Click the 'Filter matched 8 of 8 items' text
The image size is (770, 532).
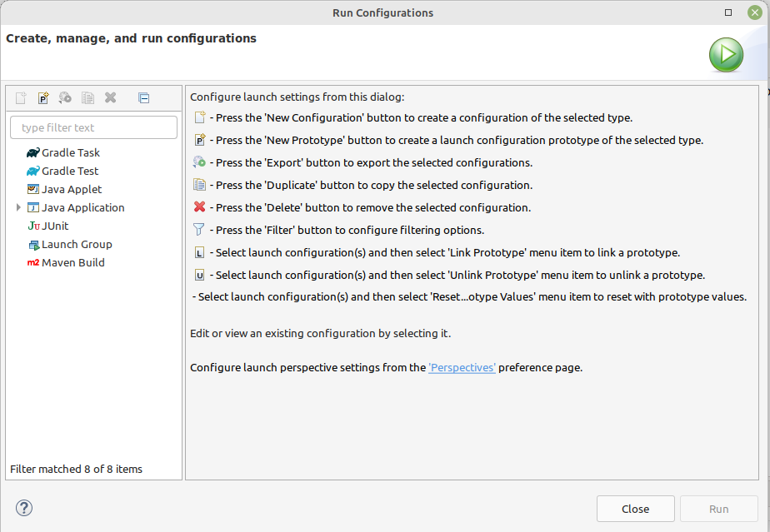click(x=76, y=470)
